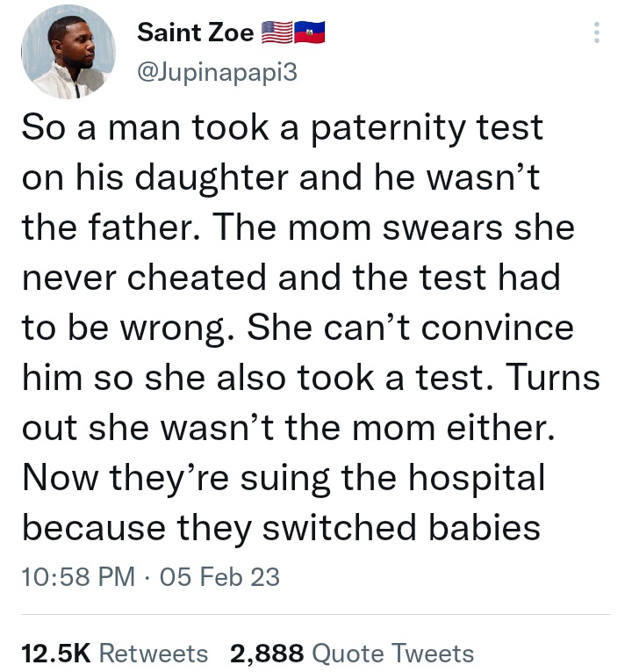Screen dimensions: 632x672
Task: Click Saint Zoe's profile avatar picture
Action: coord(68,55)
